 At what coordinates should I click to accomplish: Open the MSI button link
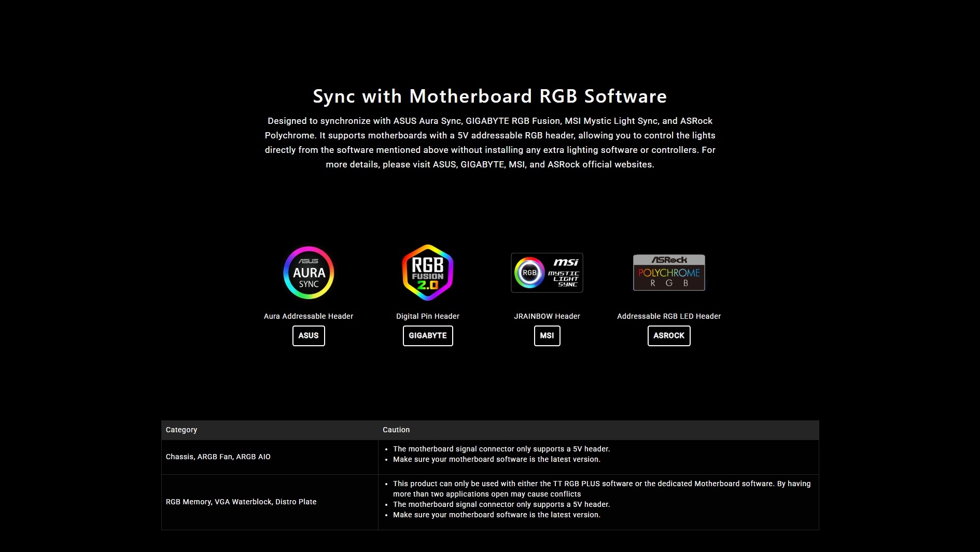pos(547,336)
